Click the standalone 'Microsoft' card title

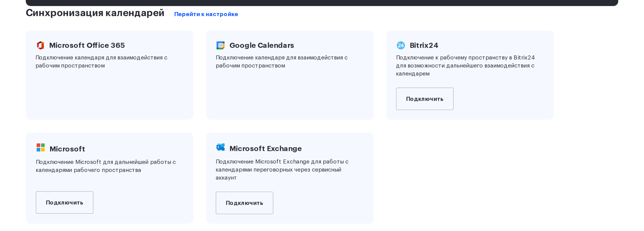pos(67,149)
